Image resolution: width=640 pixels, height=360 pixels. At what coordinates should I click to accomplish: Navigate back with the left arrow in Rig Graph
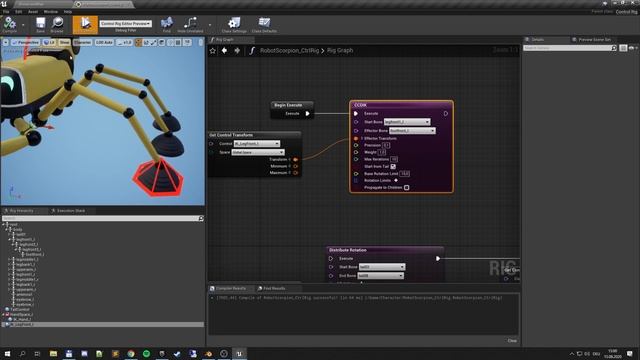[224, 51]
